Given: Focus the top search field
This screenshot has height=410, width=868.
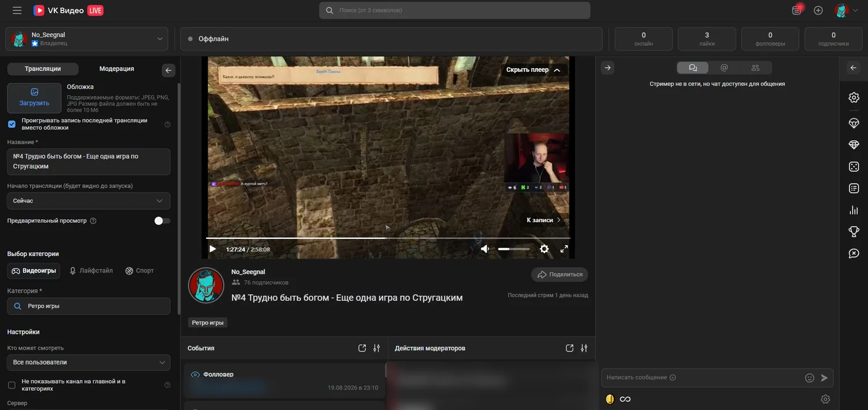Looking at the screenshot, I should tap(455, 10).
